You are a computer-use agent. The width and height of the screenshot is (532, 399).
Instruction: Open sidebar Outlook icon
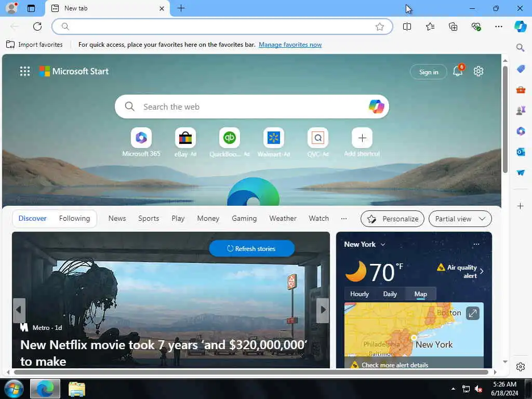point(521,152)
